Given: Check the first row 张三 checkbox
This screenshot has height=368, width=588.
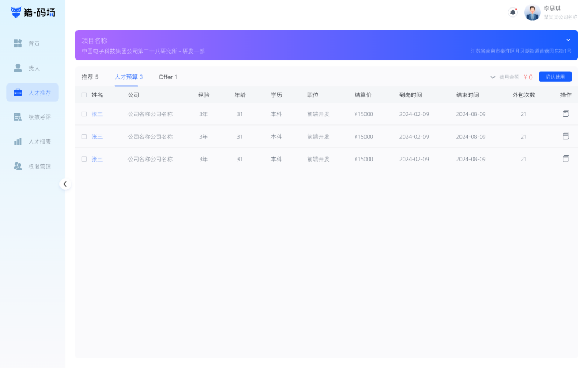Looking at the screenshot, I should (x=84, y=114).
